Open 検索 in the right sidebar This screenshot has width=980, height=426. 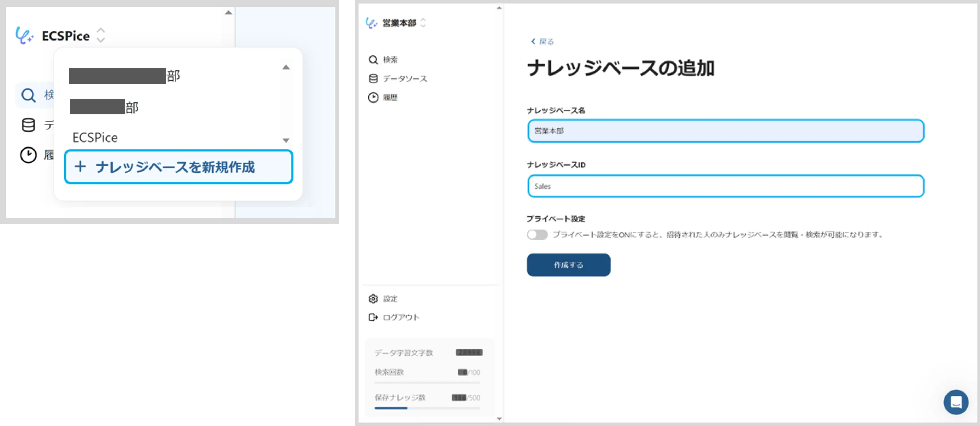pos(390,60)
